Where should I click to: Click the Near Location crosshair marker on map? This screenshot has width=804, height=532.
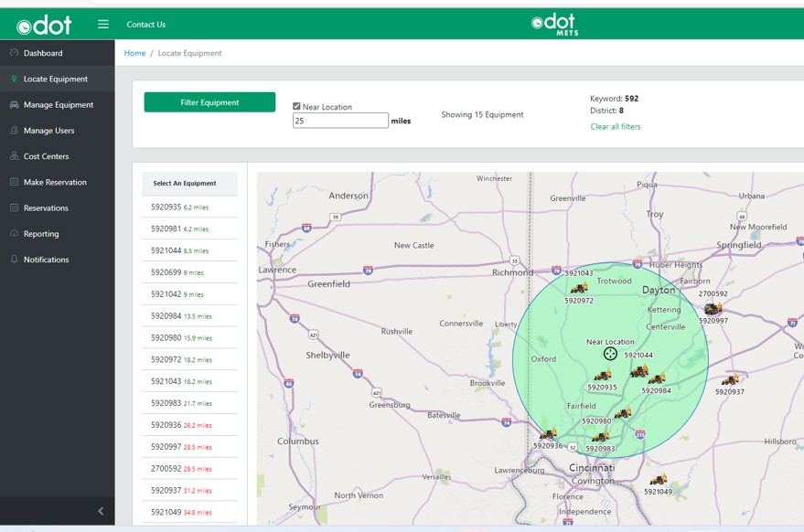[610, 354]
